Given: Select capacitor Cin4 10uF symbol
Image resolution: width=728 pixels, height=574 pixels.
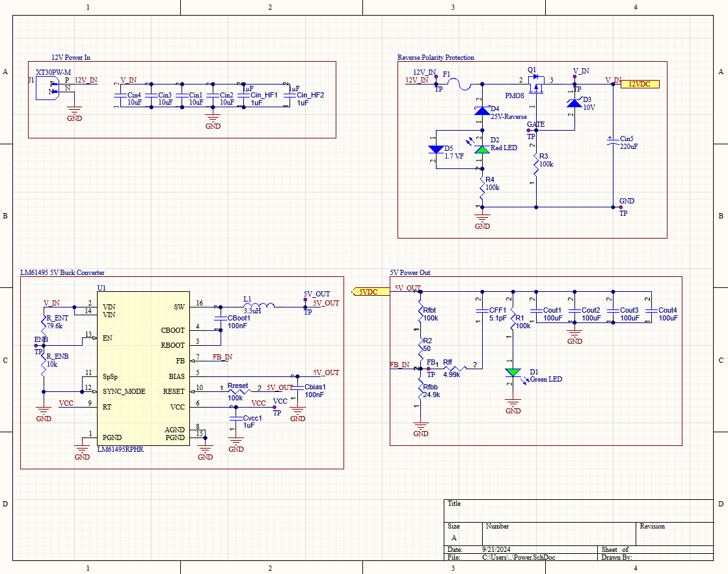Looking at the screenshot, I should tap(121, 95).
